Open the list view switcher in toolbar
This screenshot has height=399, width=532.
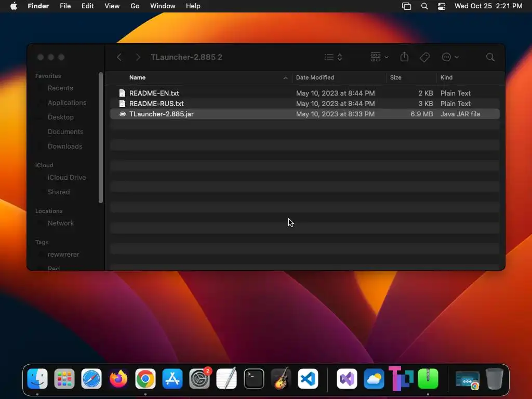click(x=333, y=57)
